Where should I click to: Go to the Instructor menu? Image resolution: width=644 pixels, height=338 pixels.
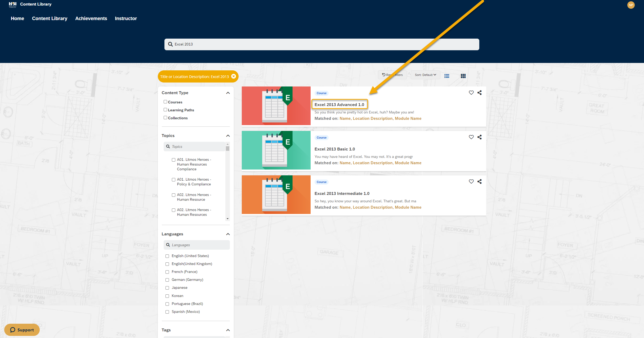[x=126, y=19]
